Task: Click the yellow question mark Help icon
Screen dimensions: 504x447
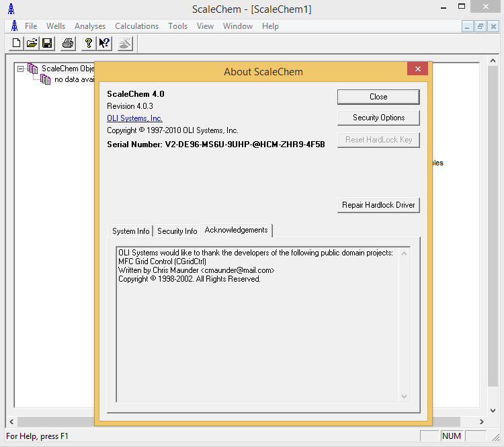Action: pos(88,44)
